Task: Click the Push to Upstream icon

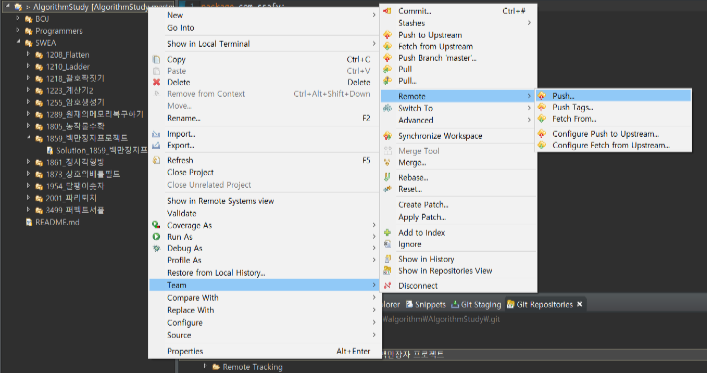Action: click(x=387, y=35)
